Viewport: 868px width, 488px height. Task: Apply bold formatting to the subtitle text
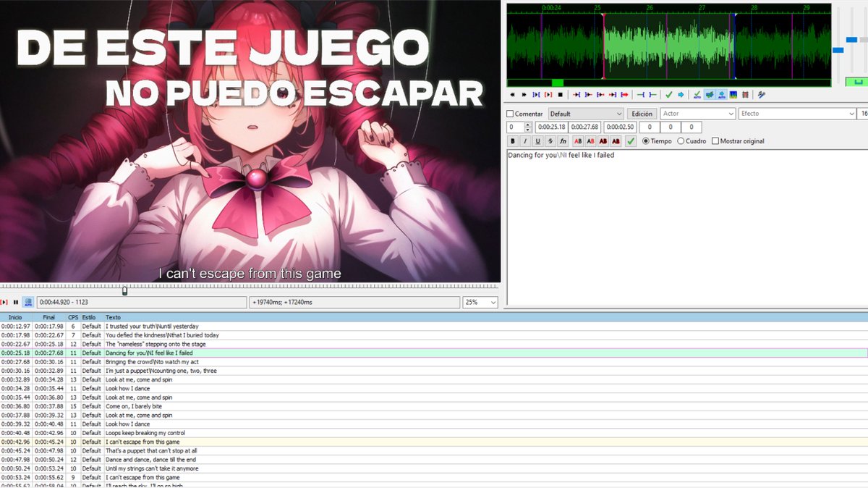(512, 140)
